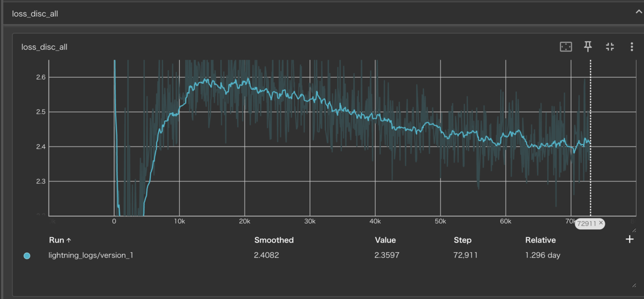
Task: Remove the step marker via 72911 close X
Action: (601, 223)
